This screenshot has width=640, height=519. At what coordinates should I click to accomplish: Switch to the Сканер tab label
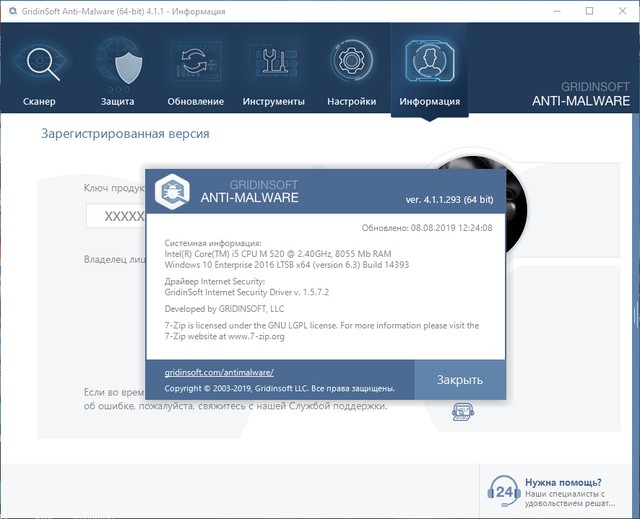click(40, 101)
